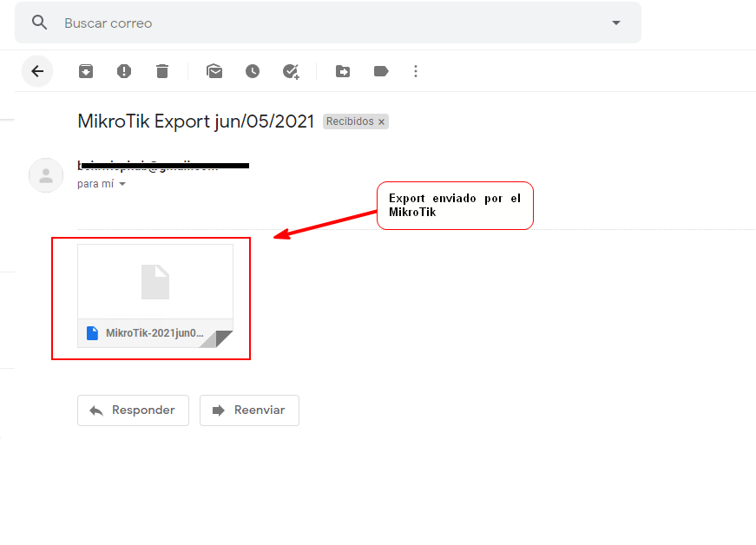Image resolution: width=756 pixels, height=545 pixels.
Task: Open the Move to folder icon
Action: tap(343, 71)
